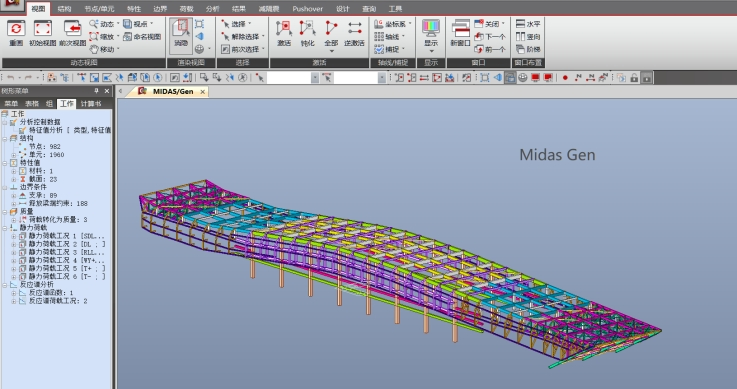Open the 荷载 ribbon tab
Image resolution: width=737 pixels, height=389 pixels.
click(186, 8)
